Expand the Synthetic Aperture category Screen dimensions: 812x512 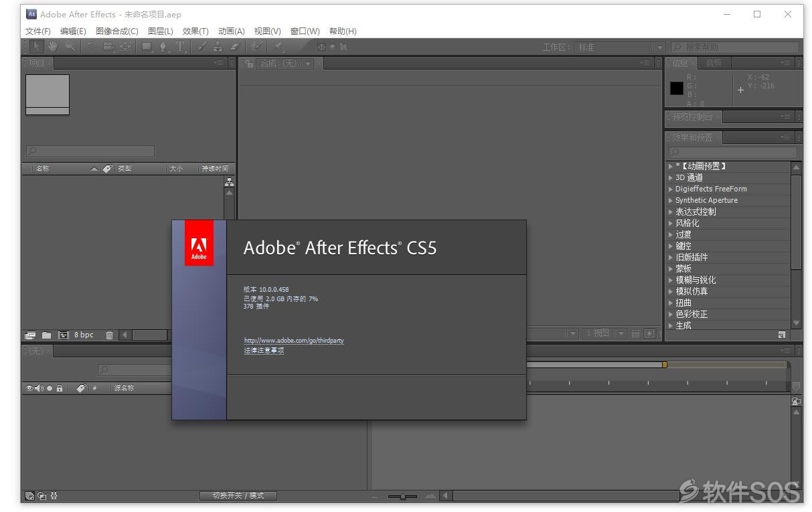coord(671,200)
